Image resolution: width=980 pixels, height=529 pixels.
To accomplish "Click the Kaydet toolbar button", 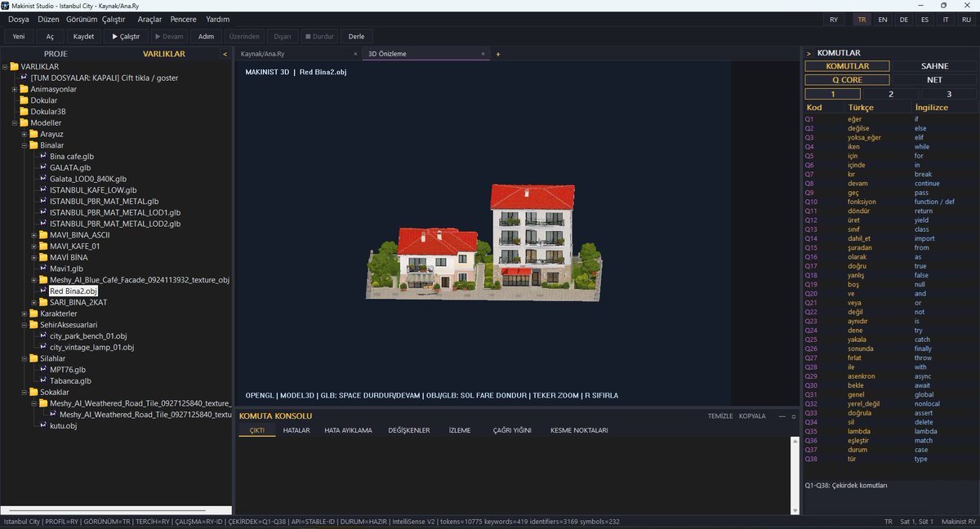I will pyautogui.click(x=84, y=36).
